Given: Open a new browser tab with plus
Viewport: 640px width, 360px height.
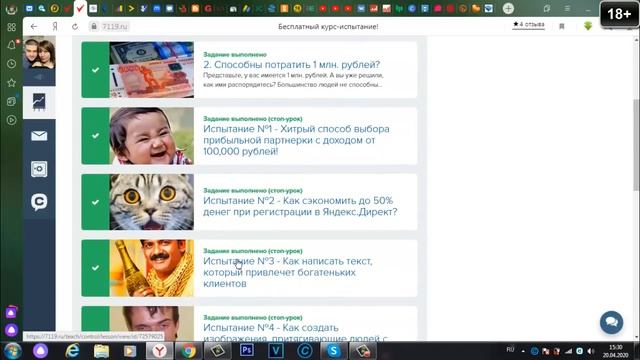Looking at the screenshot, I should click(x=508, y=8).
